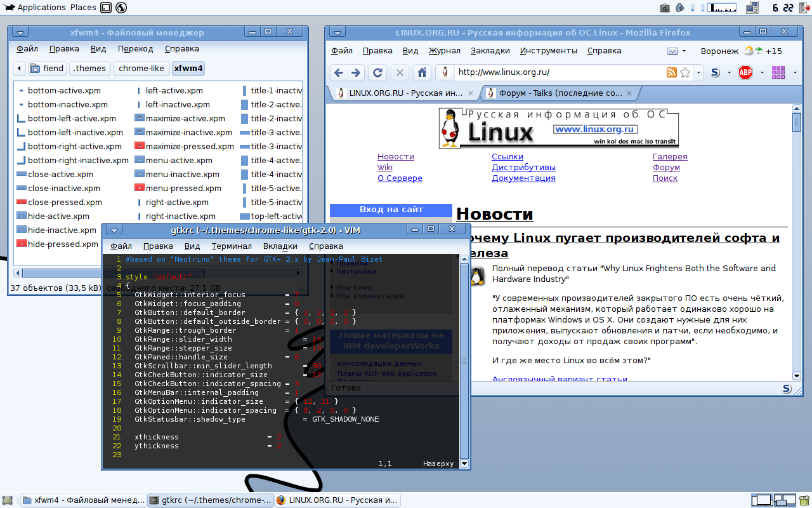This screenshot has width=812, height=508.
Task: Click the .themes path button in the file manager
Action: [x=89, y=69]
